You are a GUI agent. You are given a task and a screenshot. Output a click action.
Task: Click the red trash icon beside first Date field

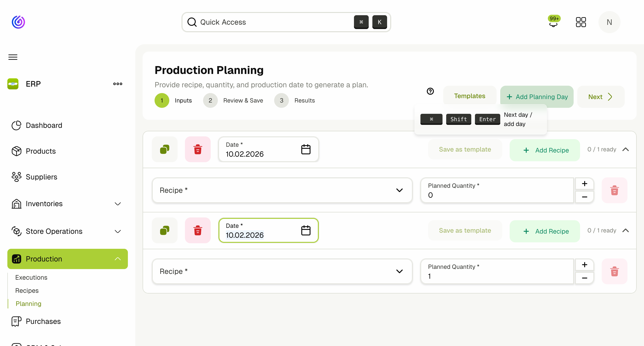198,149
